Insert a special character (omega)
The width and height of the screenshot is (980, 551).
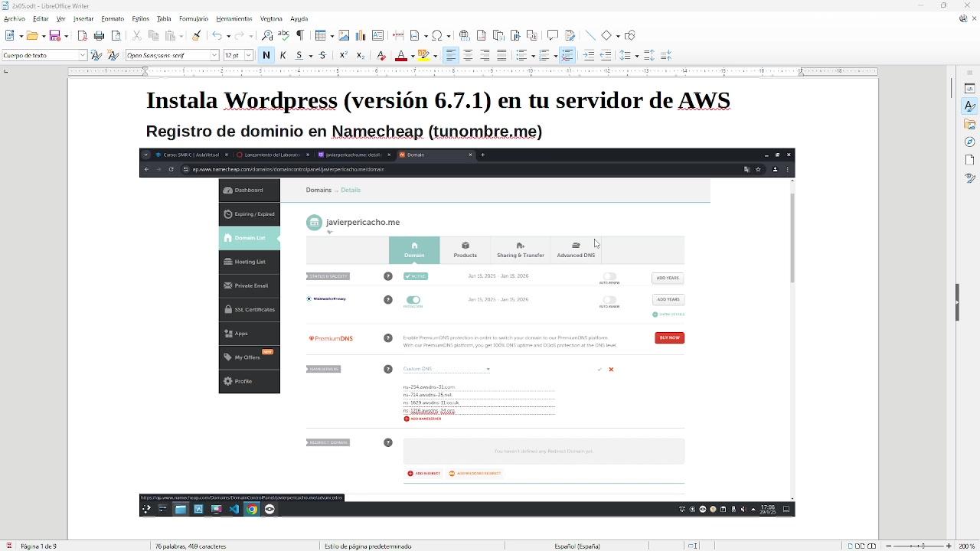point(436,35)
